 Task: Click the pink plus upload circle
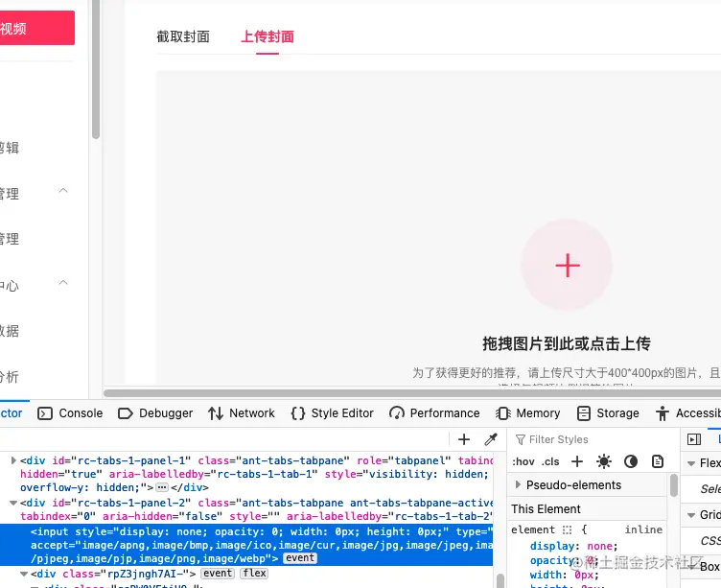(567, 266)
